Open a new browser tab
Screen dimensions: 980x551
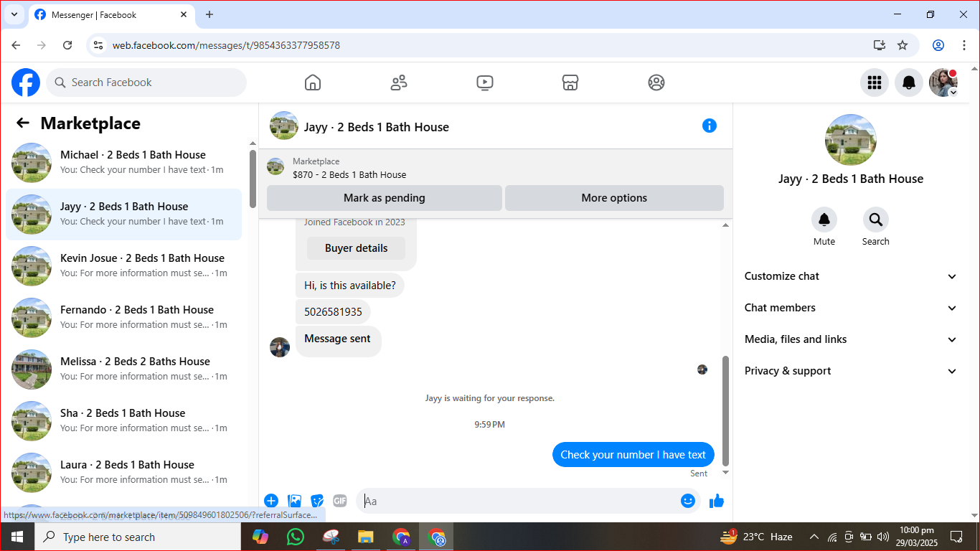pyautogui.click(x=209, y=14)
